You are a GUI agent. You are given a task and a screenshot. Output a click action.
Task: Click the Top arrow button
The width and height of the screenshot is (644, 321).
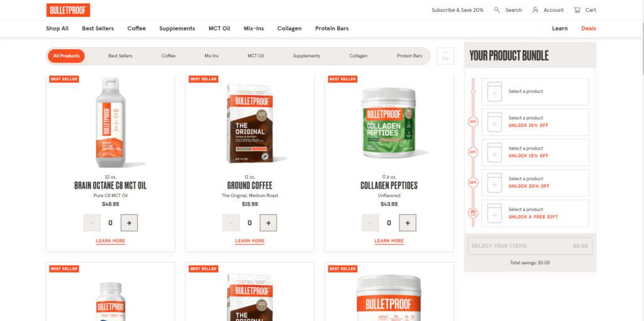(x=446, y=56)
